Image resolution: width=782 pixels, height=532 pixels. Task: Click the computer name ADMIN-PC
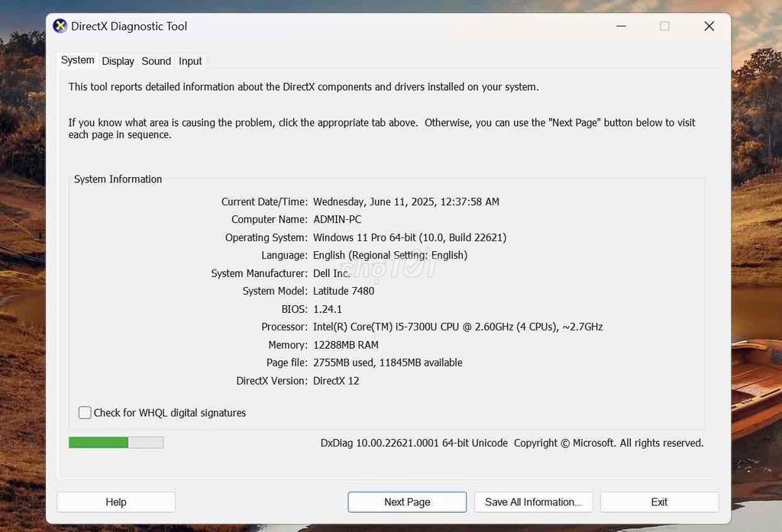tap(337, 219)
